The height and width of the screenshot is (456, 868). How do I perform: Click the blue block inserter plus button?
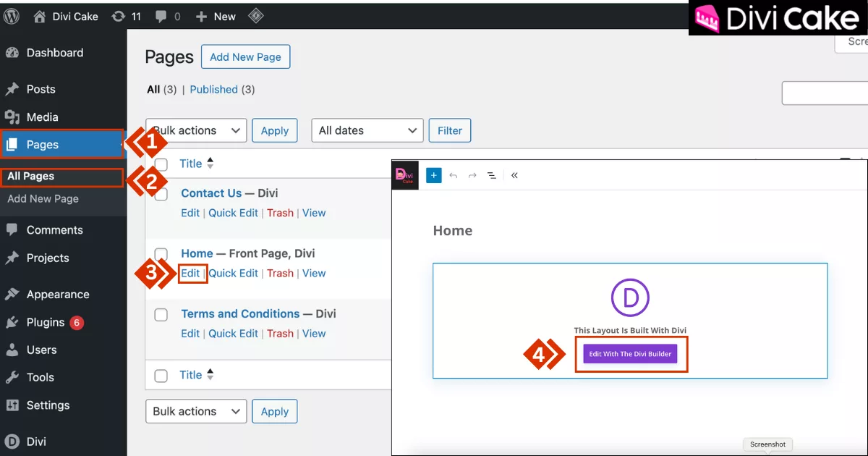click(x=433, y=175)
